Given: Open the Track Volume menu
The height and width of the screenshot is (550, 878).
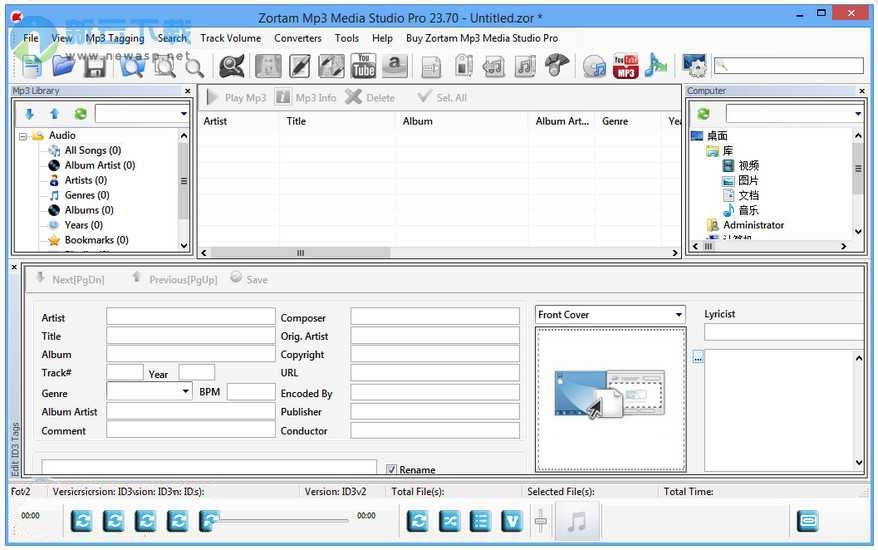Looking at the screenshot, I should 231,38.
